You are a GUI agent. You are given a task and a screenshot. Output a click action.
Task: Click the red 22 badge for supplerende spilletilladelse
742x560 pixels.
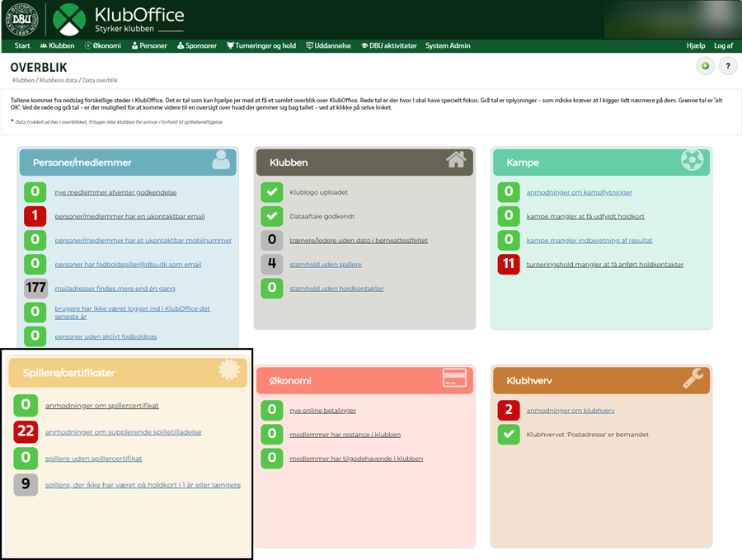(26, 431)
